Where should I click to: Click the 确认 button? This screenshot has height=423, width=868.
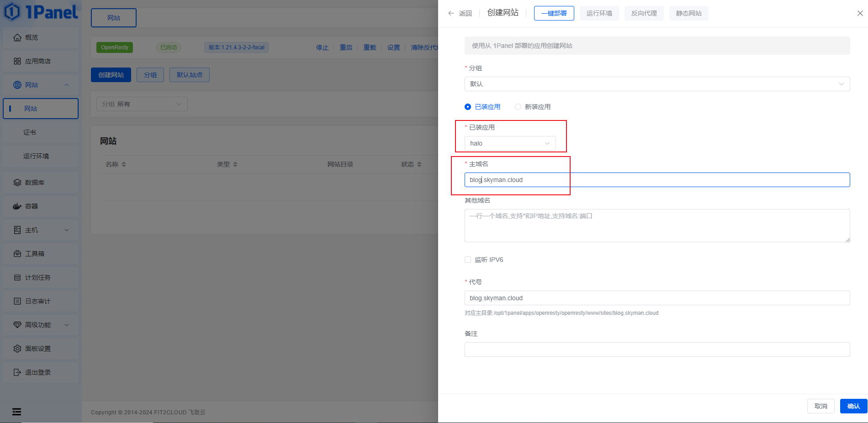[853, 406]
